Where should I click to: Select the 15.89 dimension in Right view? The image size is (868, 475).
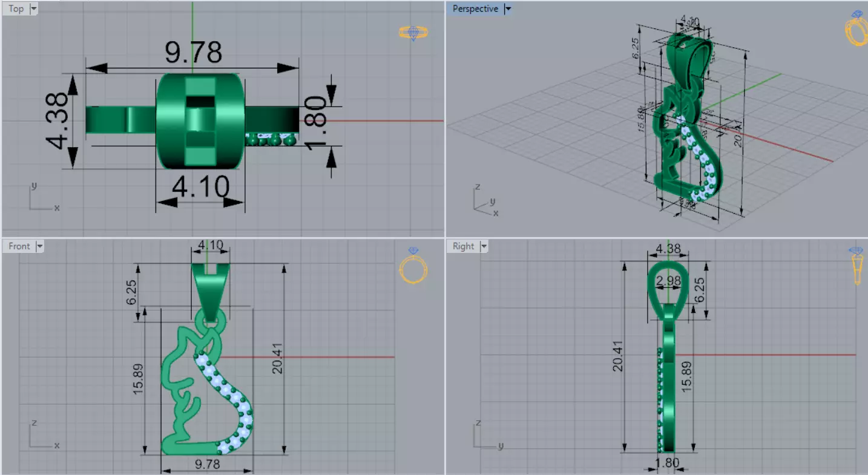click(686, 378)
